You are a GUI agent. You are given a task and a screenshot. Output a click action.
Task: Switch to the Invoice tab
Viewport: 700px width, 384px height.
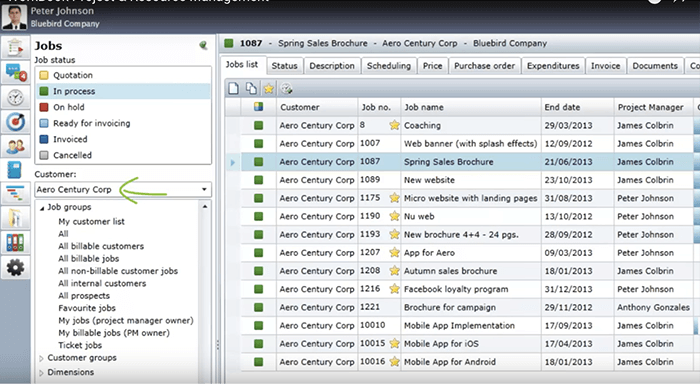[605, 66]
